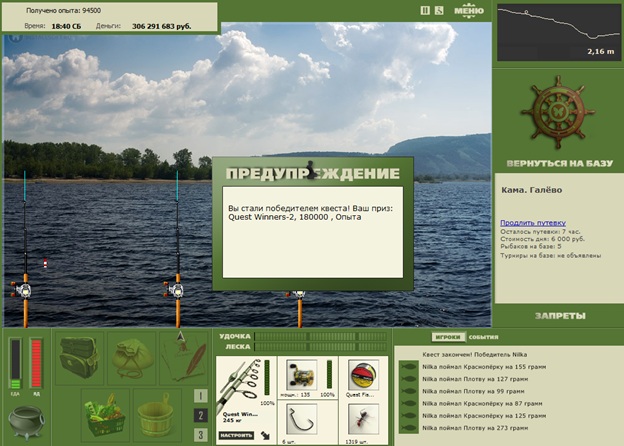Click the money amount 306 291 683 руб.
The width and height of the screenshot is (624, 446).
[x=162, y=26]
